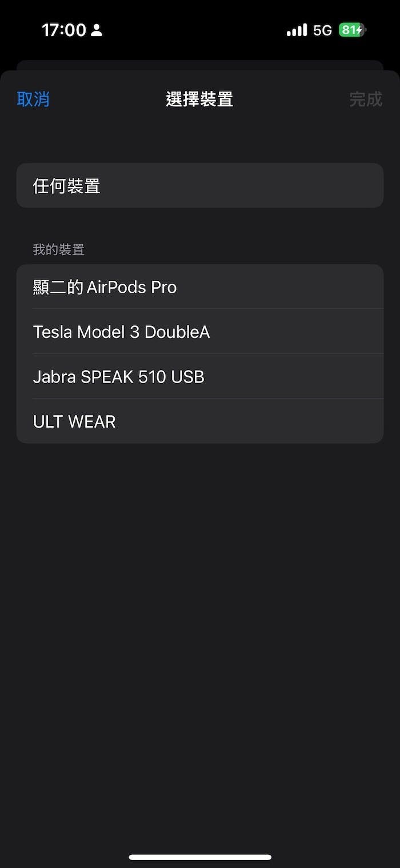This screenshot has width=400, height=868.
Task: Tap the 5G network indicator
Action: point(322,30)
